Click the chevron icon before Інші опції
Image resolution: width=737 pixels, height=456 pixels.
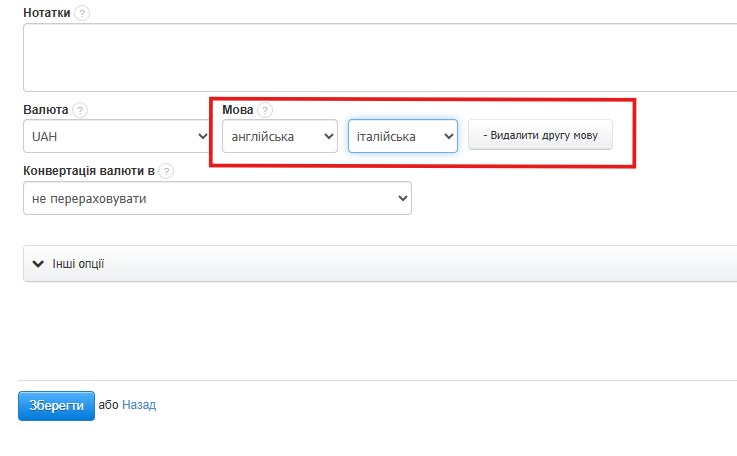pos(38,264)
